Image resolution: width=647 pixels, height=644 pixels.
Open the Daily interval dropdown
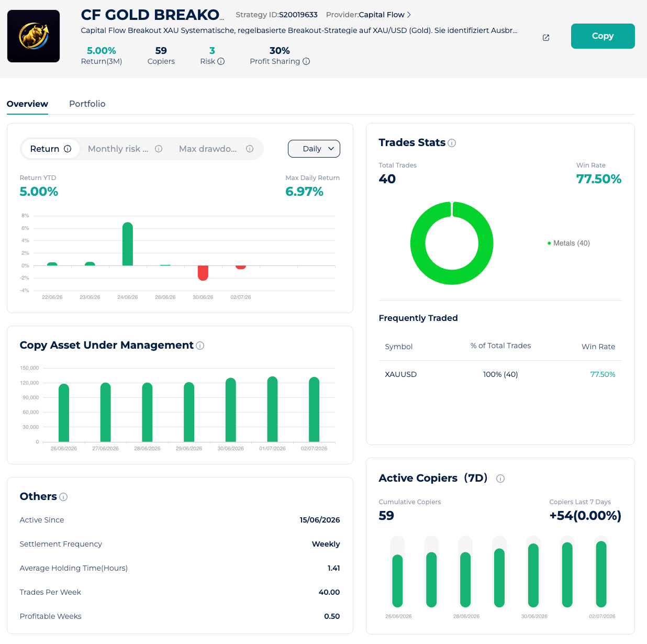coord(314,149)
